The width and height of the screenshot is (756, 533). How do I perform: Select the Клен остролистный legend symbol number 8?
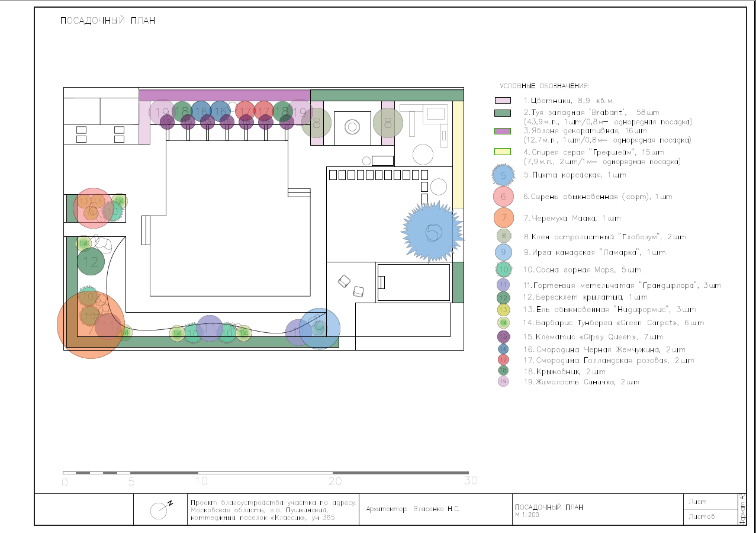click(503, 236)
